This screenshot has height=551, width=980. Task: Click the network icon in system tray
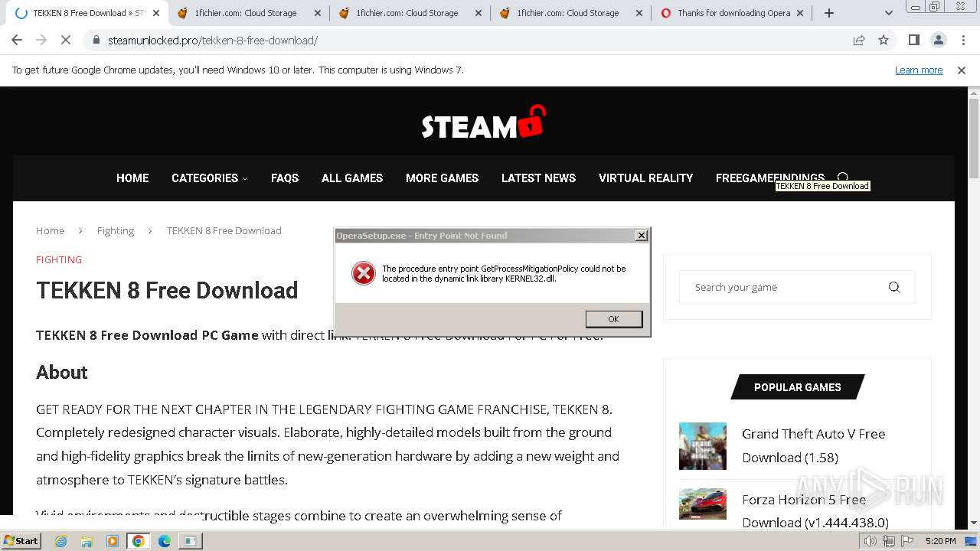888,541
